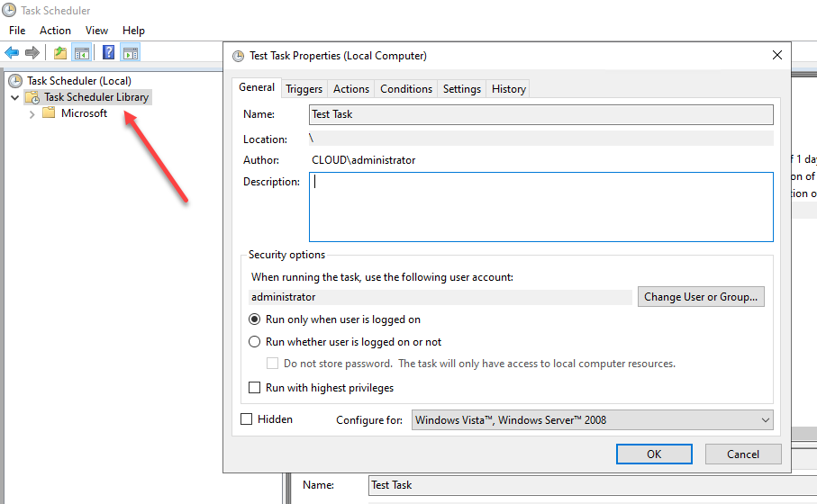Viewport: 817px width, 504px height.
Task: Switch to the History tab
Action: [x=509, y=89]
